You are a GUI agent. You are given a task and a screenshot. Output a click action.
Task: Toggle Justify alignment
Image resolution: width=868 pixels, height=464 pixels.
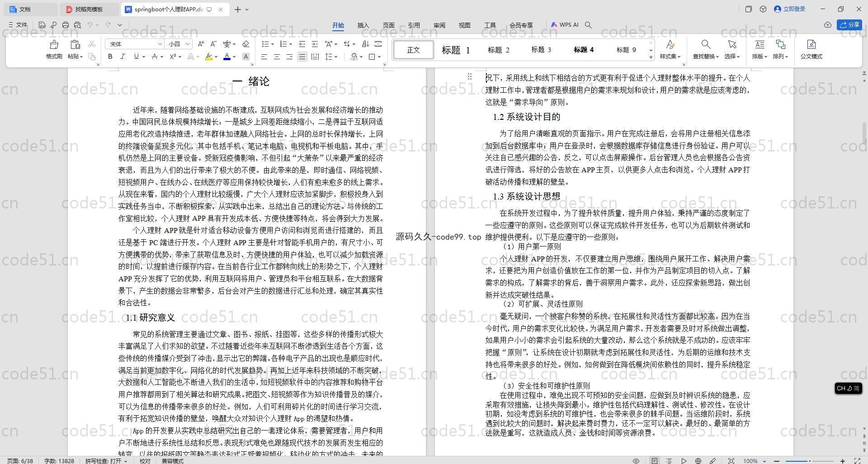coord(302,57)
